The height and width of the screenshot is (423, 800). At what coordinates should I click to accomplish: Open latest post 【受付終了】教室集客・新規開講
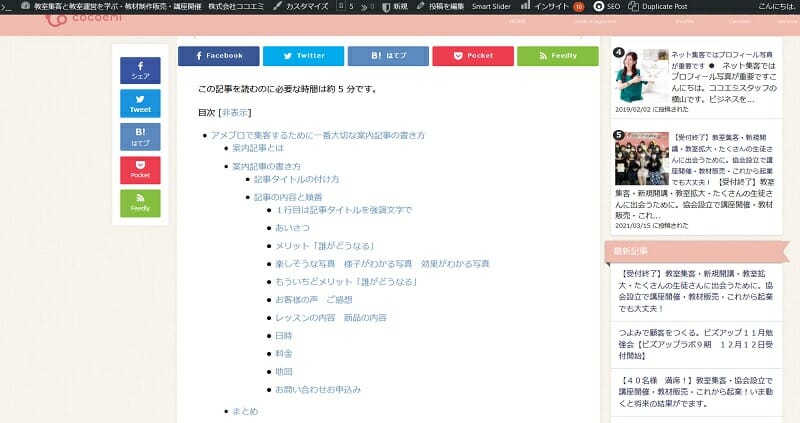695,291
